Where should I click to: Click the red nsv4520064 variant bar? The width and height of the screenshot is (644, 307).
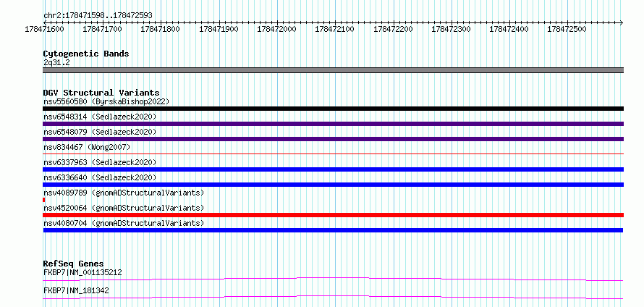click(x=333, y=215)
